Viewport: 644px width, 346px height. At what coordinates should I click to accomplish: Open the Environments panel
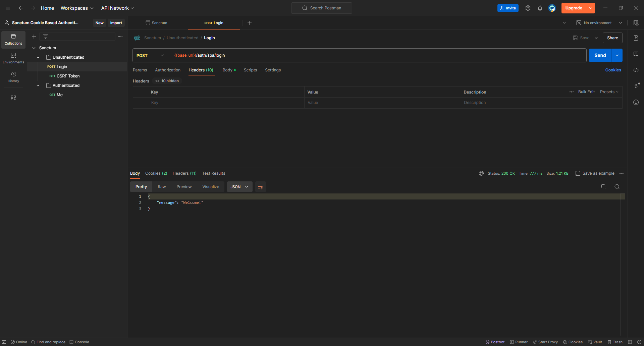[x=13, y=58]
